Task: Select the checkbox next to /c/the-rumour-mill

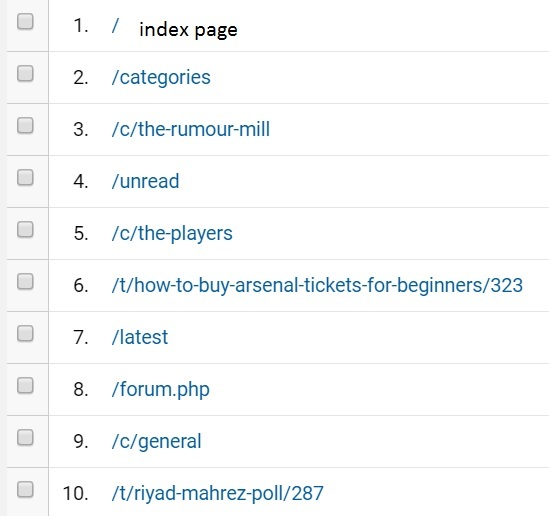Action: point(25,125)
